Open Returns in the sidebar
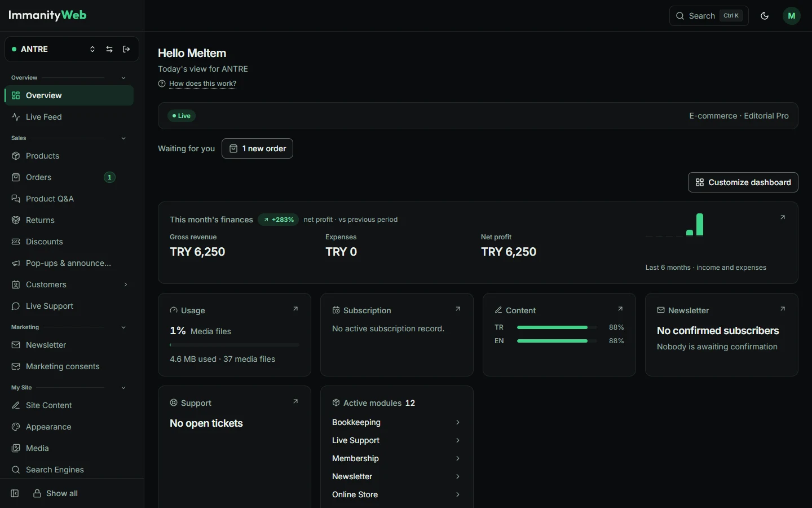Image resolution: width=812 pixels, height=508 pixels. (69, 220)
